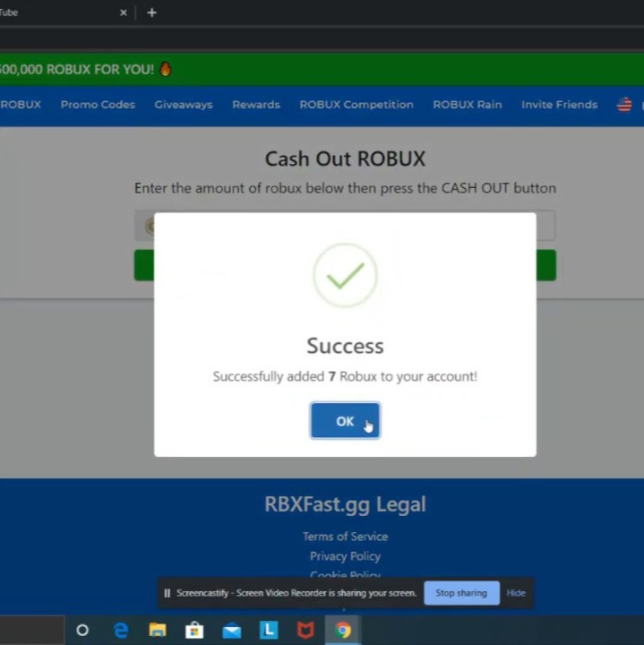Image resolution: width=644 pixels, height=645 pixels.
Task: Open a new browser tab
Action: (151, 13)
